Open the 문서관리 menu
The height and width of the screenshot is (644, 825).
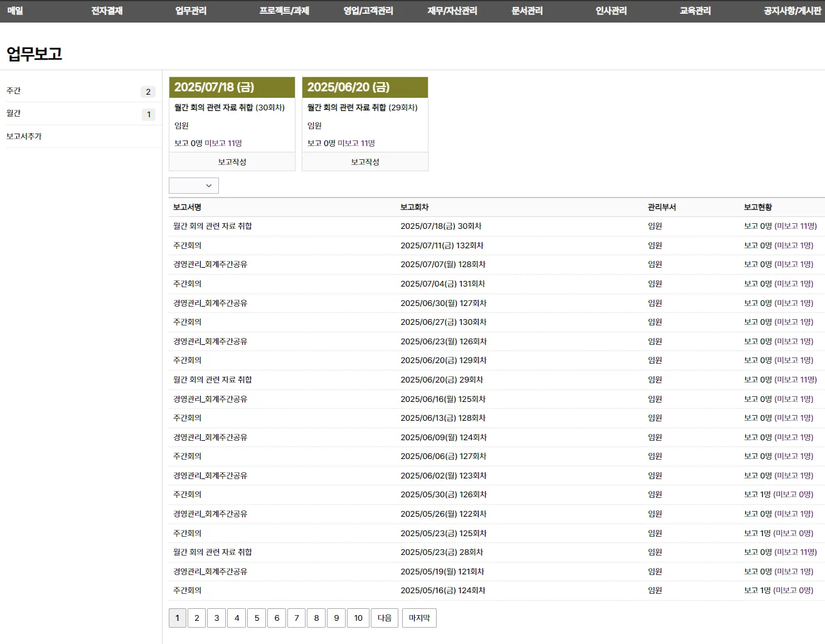pyautogui.click(x=527, y=11)
